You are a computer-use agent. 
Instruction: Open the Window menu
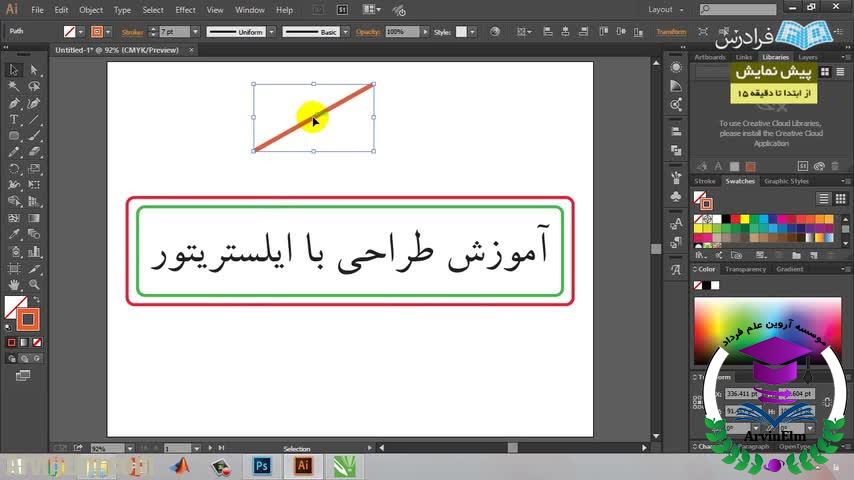tap(249, 10)
